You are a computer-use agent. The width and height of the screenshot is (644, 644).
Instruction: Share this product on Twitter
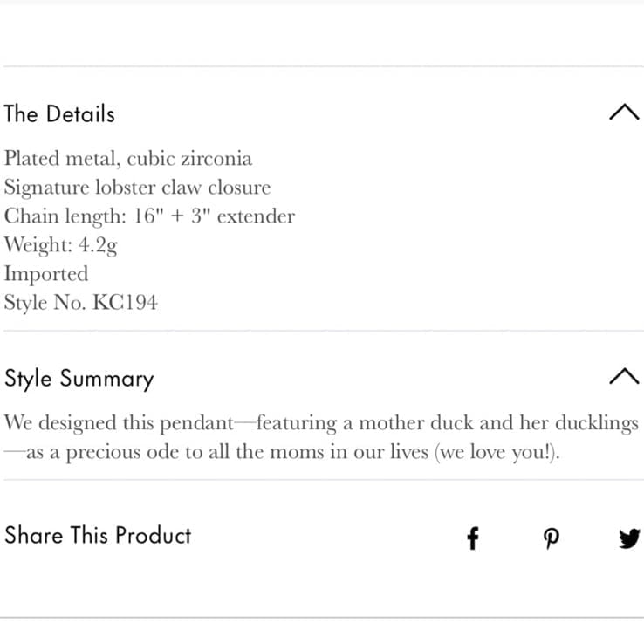tap(629, 538)
